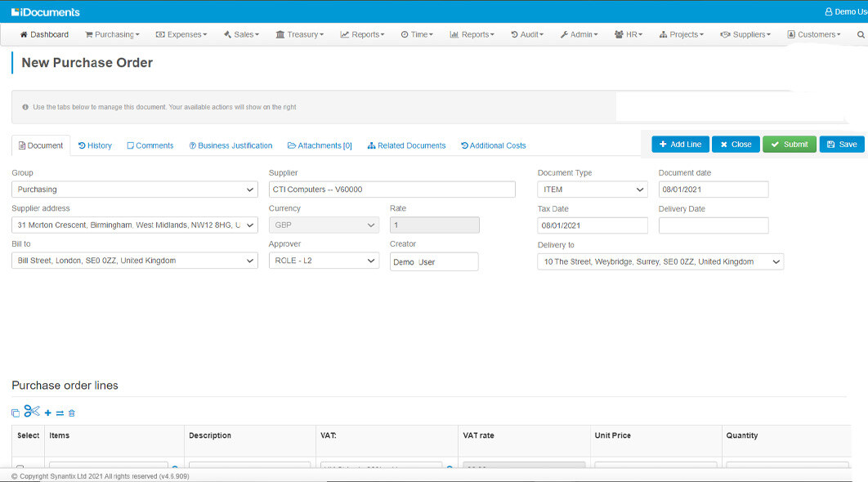Open the Demo User account menu
The height and width of the screenshot is (482, 868).
[846, 11]
